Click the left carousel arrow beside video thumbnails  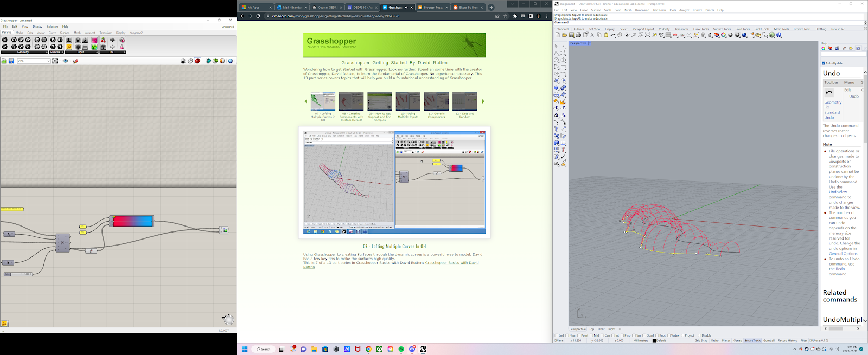tap(306, 101)
